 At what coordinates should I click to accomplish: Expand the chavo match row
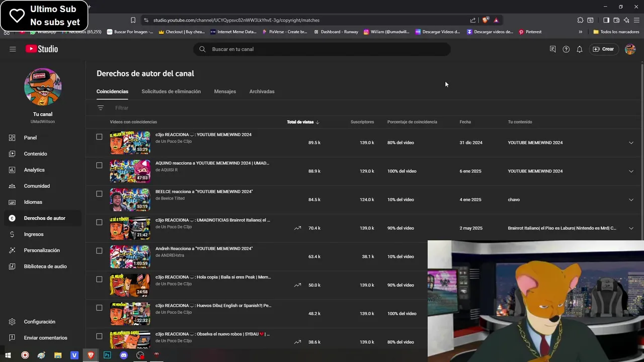coord(631,200)
